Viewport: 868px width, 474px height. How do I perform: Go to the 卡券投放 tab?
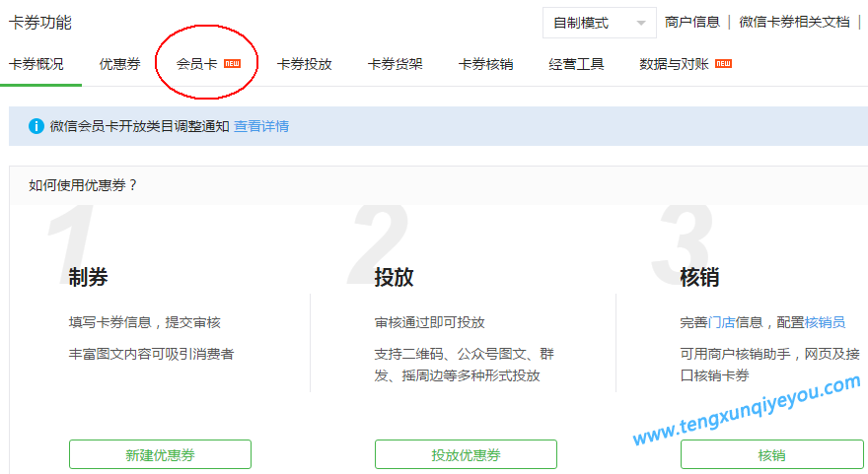point(305,64)
